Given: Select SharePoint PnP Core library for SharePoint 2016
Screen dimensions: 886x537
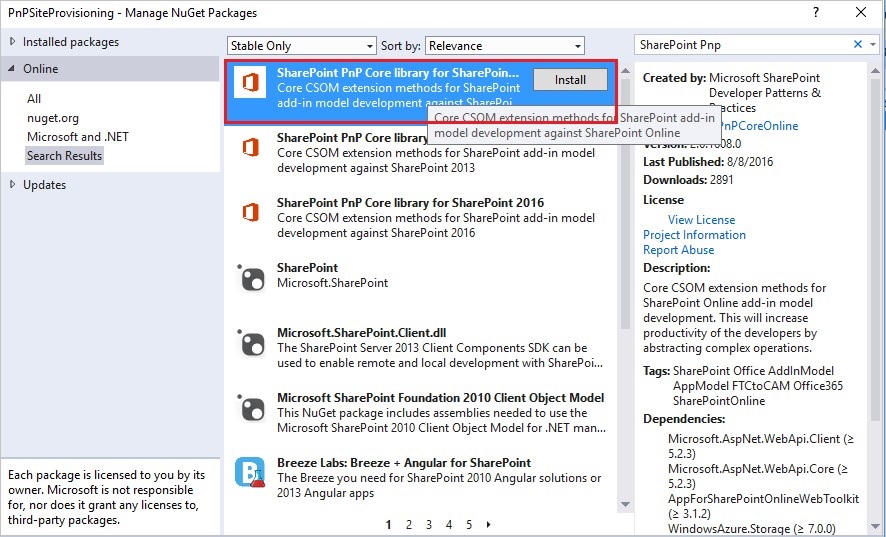Looking at the screenshot, I should [x=420, y=217].
